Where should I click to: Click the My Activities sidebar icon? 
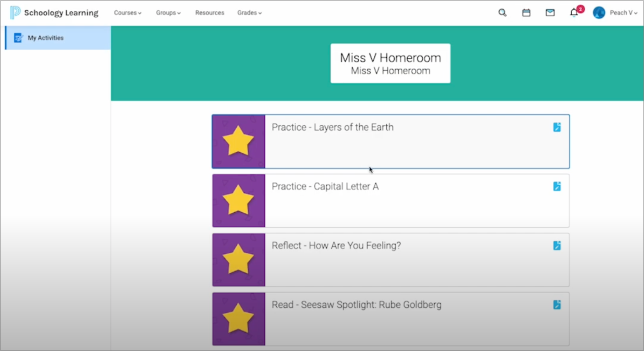tap(19, 38)
